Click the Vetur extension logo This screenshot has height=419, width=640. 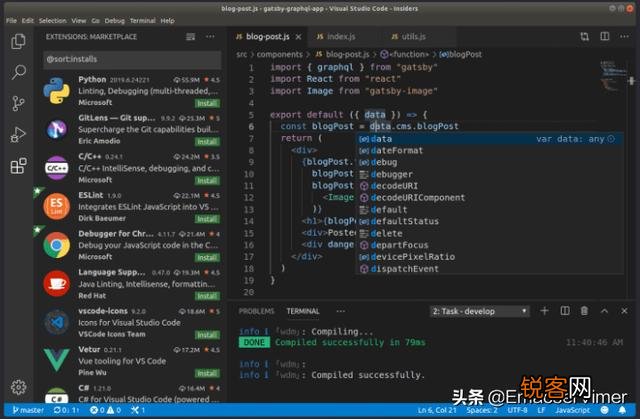[x=56, y=360]
